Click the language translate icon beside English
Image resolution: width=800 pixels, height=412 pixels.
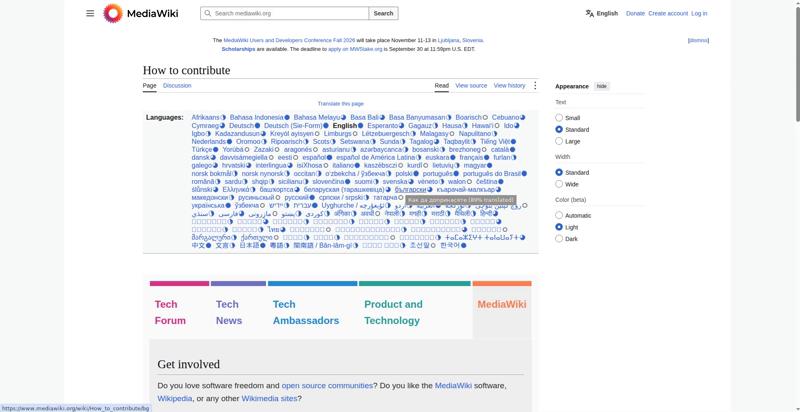click(x=590, y=13)
